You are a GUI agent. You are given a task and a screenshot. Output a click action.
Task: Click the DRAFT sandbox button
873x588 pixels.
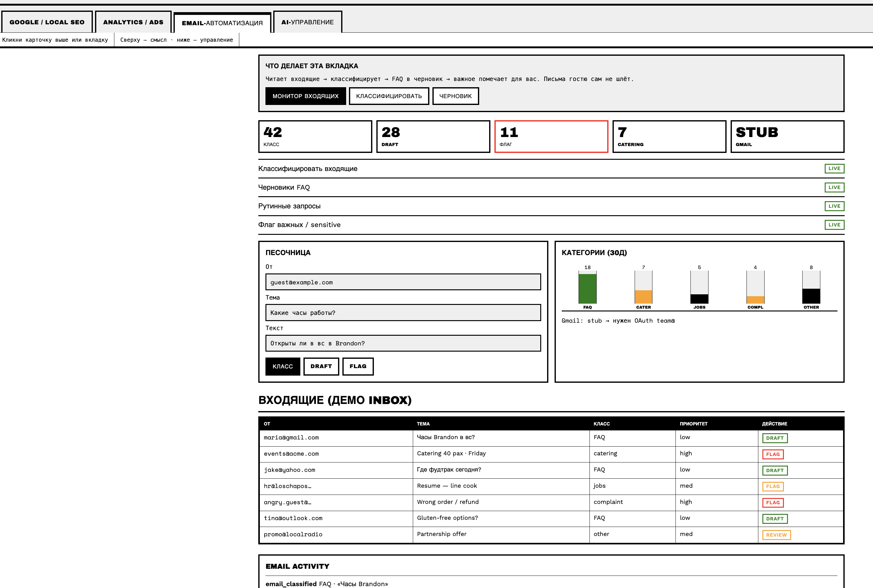[321, 366]
